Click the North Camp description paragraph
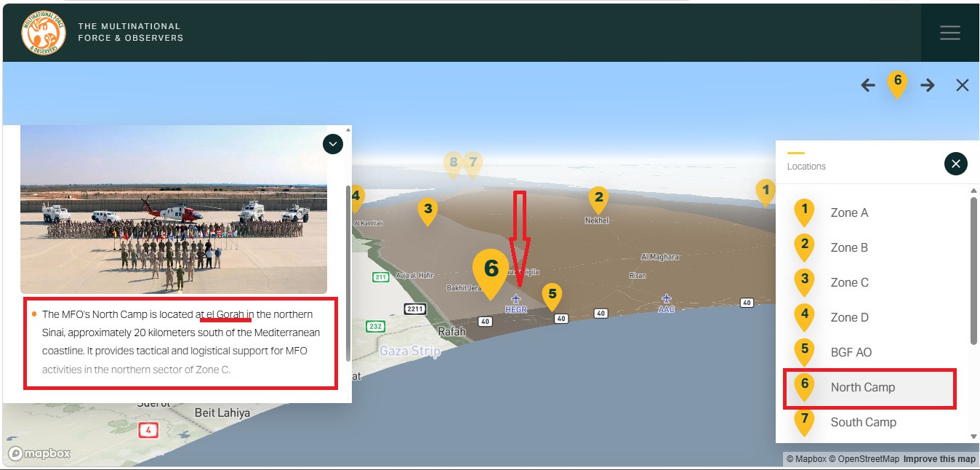 pos(180,342)
